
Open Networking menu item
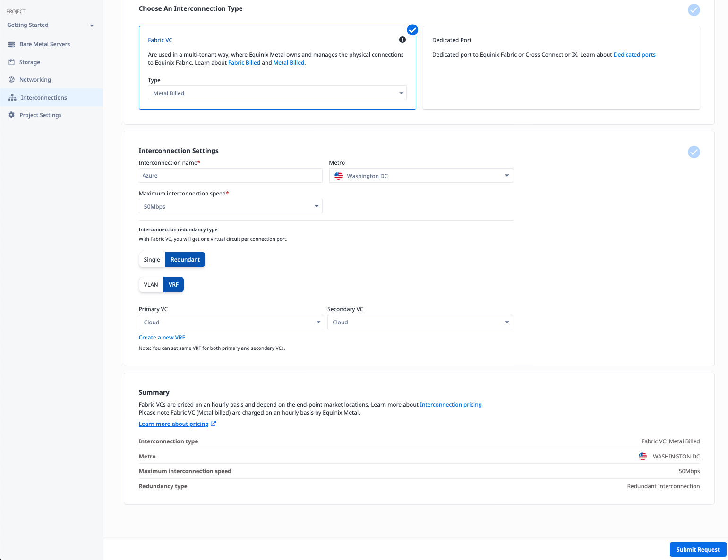pyautogui.click(x=51, y=80)
